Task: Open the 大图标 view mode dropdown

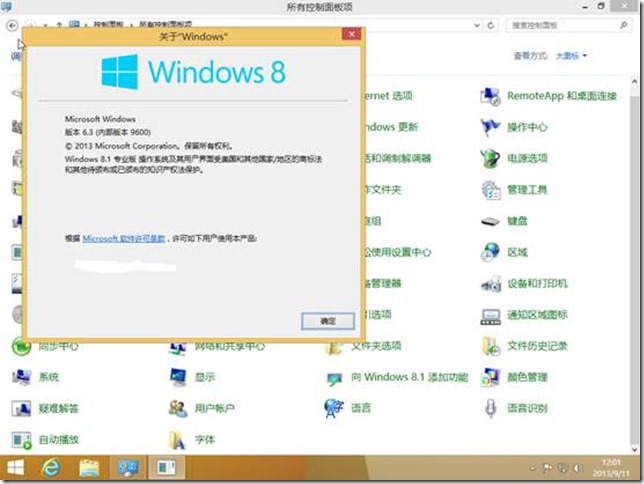Action: 571,56
